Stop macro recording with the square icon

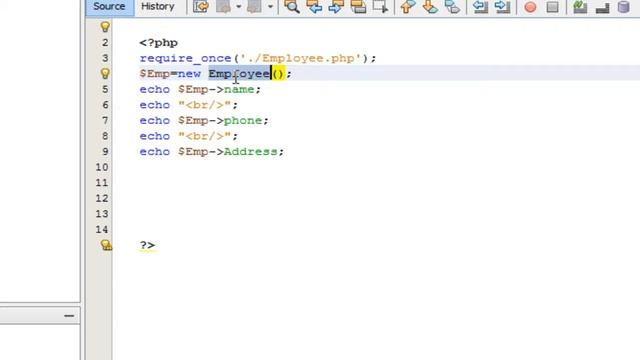point(552,7)
